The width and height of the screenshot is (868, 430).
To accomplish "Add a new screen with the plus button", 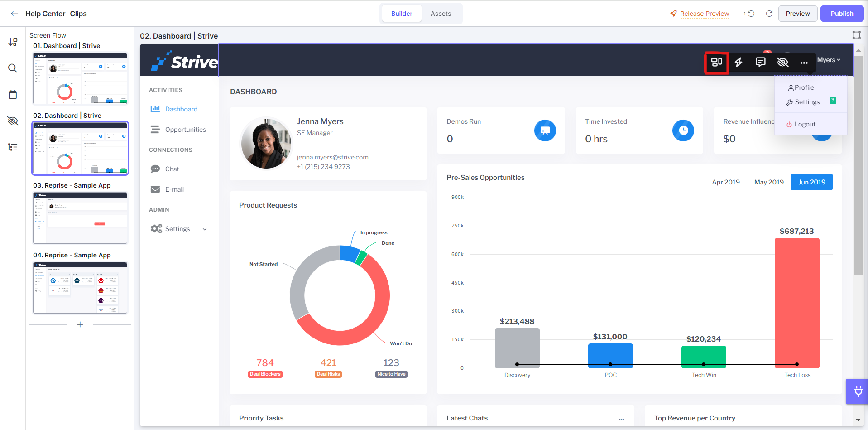I will [x=80, y=324].
